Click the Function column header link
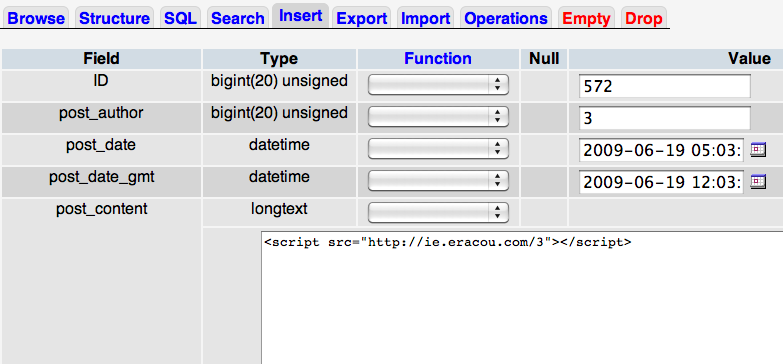 438,58
